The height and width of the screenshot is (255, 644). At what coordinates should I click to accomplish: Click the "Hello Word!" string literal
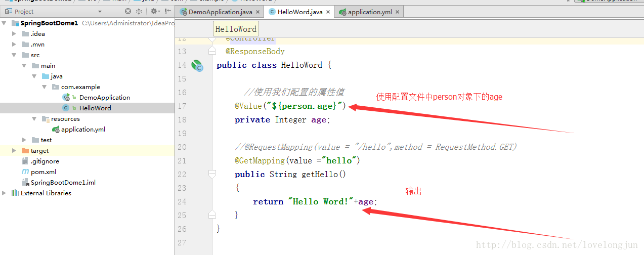pos(321,201)
